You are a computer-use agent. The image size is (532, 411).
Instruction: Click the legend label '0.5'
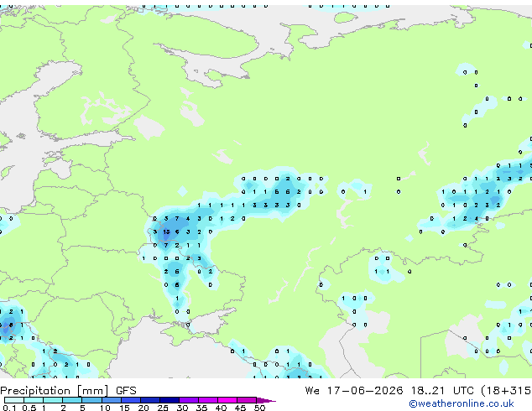pyautogui.click(x=29, y=408)
